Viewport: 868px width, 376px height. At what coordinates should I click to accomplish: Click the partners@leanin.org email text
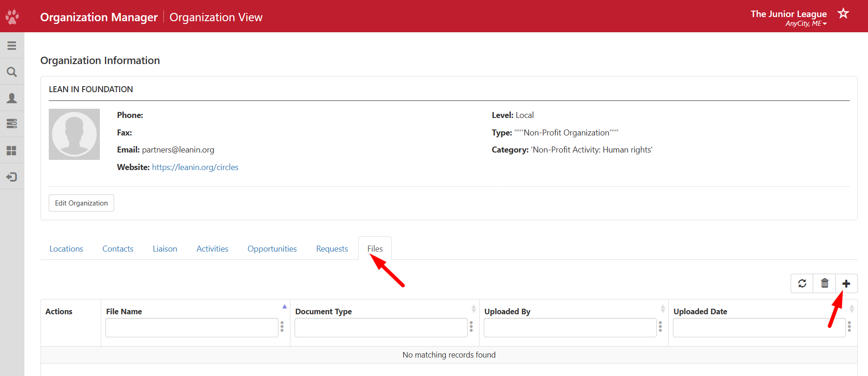click(178, 150)
